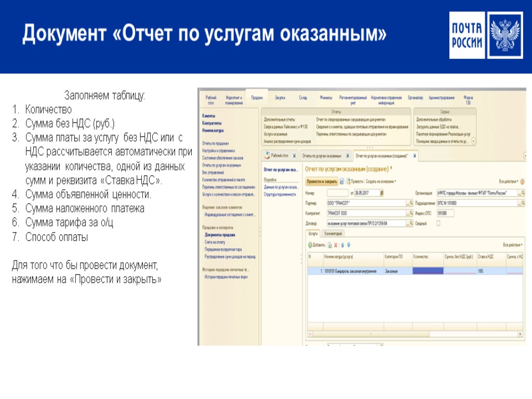This screenshot has width=532, height=399.
Task: Open Настройки и справочники link
Action: pyautogui.click(x=219, y=151)
